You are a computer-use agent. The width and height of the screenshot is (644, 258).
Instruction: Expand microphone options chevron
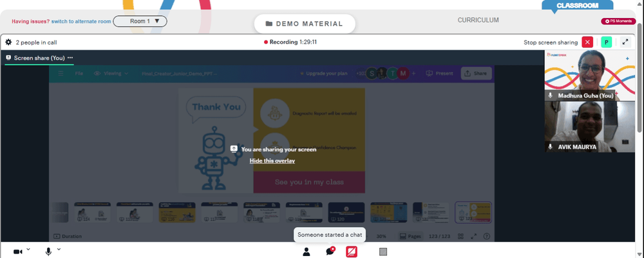[x=59, y=249]
